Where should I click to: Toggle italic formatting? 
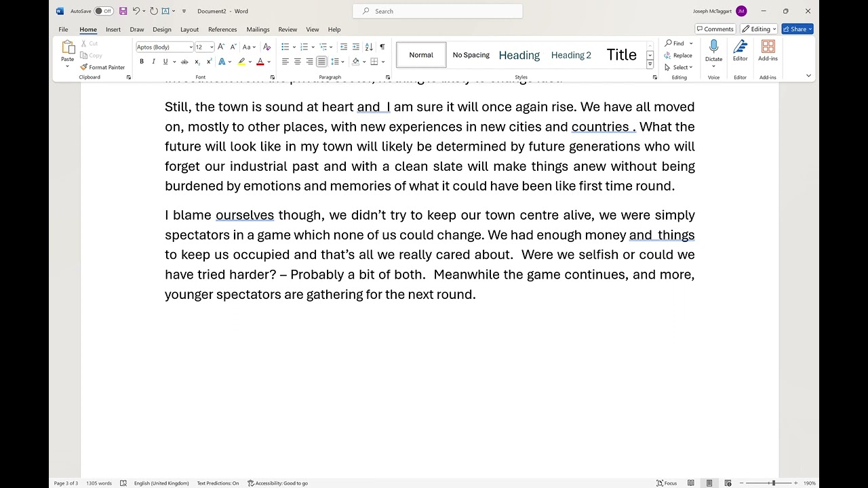pyautogui.click(x=153, y=62)
